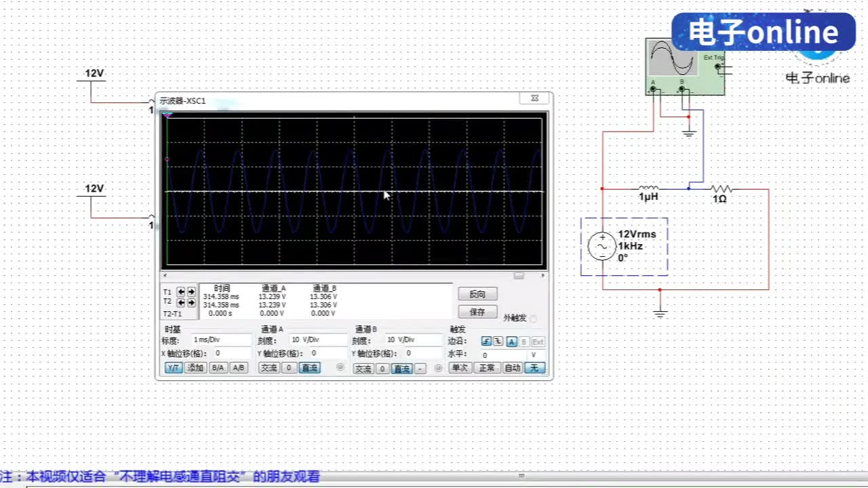
Task: Set channel B coupling to 0
Action: click(382, 369)
